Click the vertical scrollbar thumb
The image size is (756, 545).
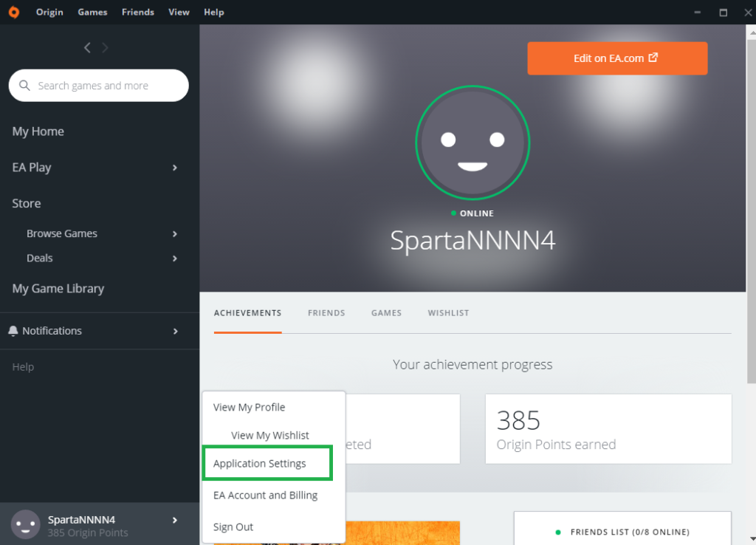(751, 211)
